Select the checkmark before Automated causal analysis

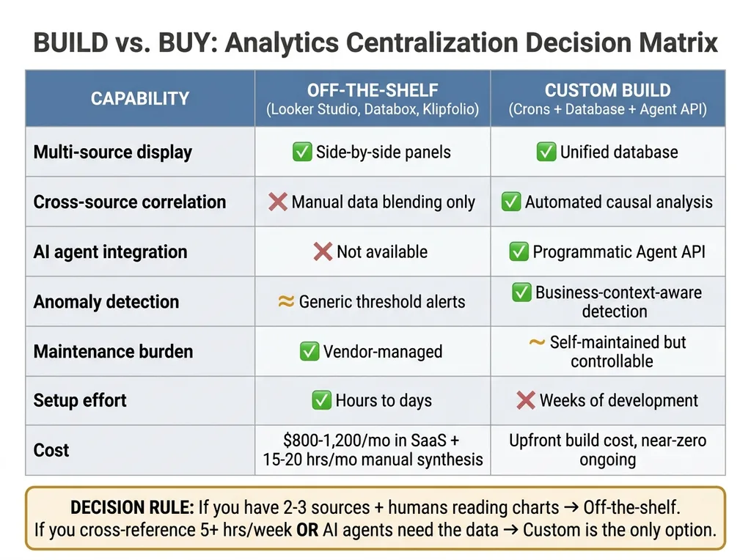511,202
